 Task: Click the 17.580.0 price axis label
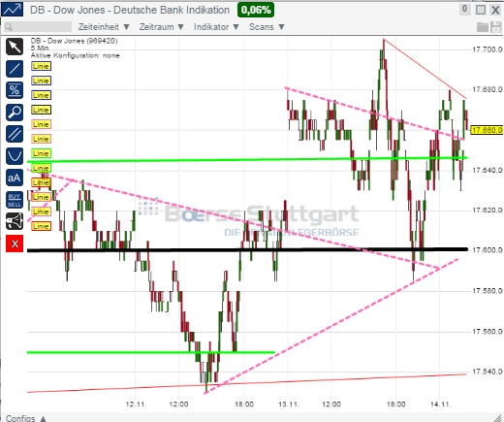coord(488,291)
